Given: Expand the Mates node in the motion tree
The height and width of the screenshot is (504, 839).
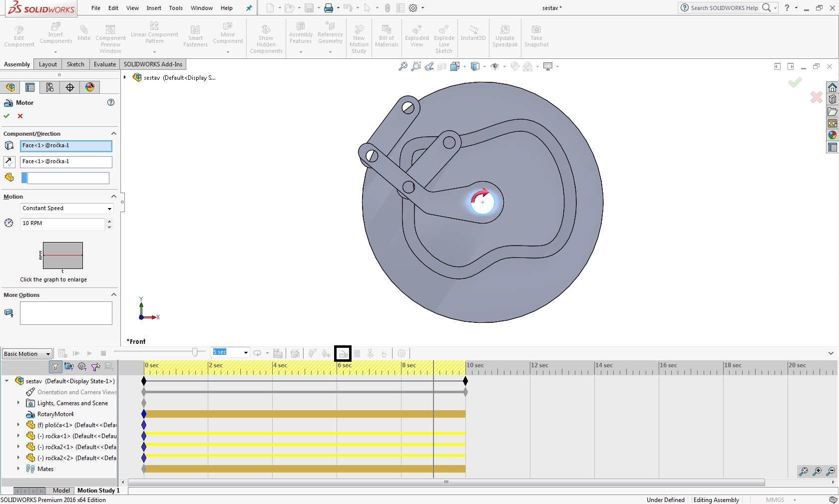Looking at the screenshot, I should tap(18, 469).
